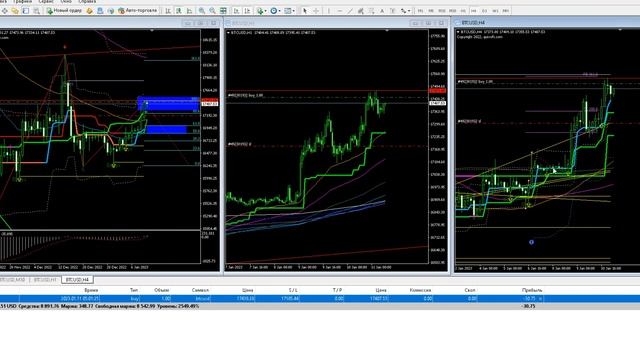Viewport: 640px width, 360px height.
Task: Toggle chart shift icon in toolbar
Action: pyautogui.click(x=247, y=11)
